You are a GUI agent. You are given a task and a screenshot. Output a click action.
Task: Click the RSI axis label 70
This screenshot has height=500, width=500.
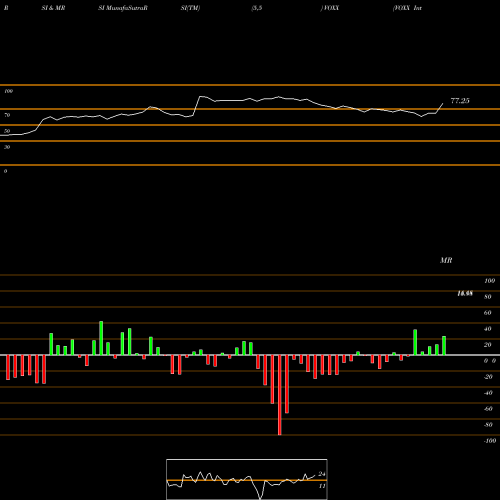point(7,115)
